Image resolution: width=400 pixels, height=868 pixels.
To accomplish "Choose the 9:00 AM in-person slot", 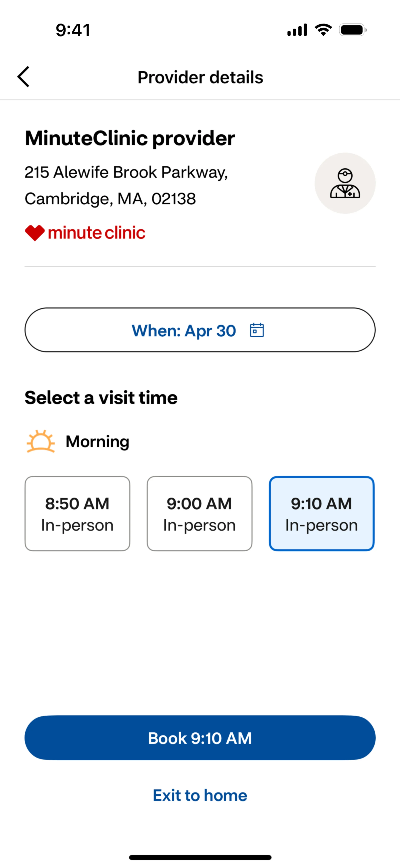I will pyautogui.click(x=199, y=513).
